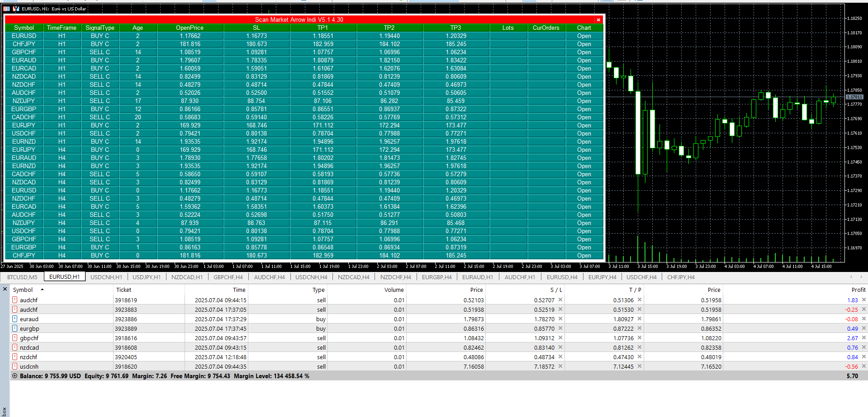This screenshot has height=417, width=868.
Task: Close the gbpchf sell order
Action: click(x=863, y=338)
